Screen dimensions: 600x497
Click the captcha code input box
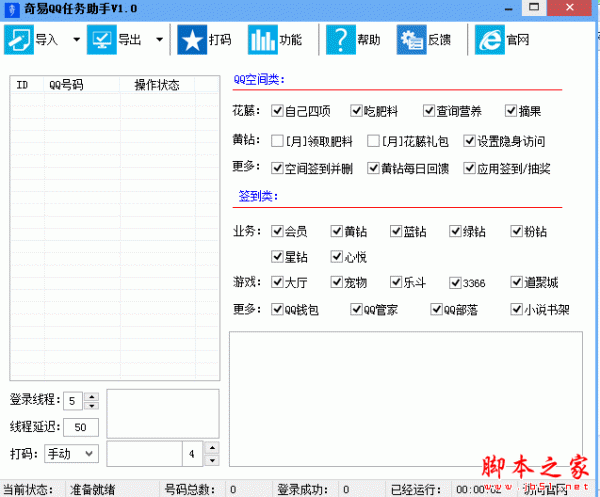144,454
